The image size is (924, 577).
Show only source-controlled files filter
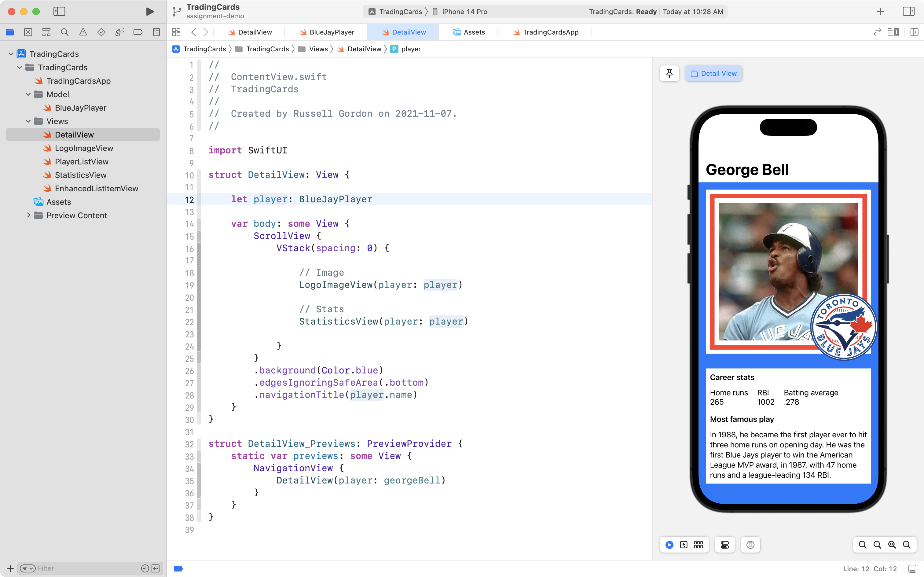coord(156,568)
